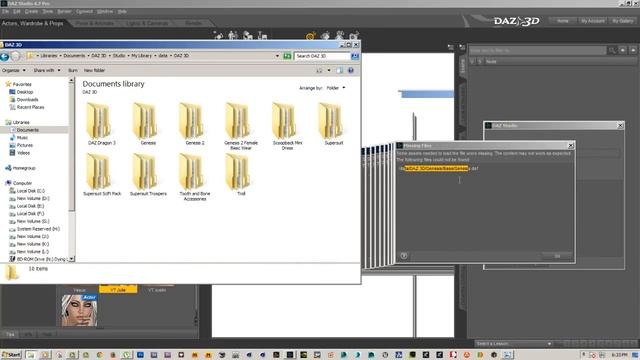Image resolution: width=640 pixels, height=360 pixels.
Task: Select the Genesis 2 folder icon
Action: point(192,120)
